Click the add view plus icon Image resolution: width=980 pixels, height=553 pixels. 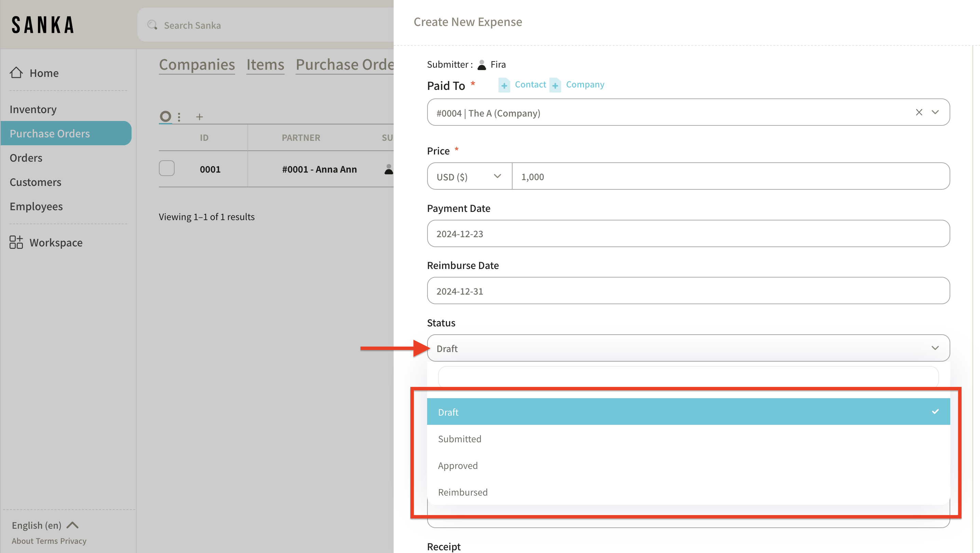pos(199,117)
